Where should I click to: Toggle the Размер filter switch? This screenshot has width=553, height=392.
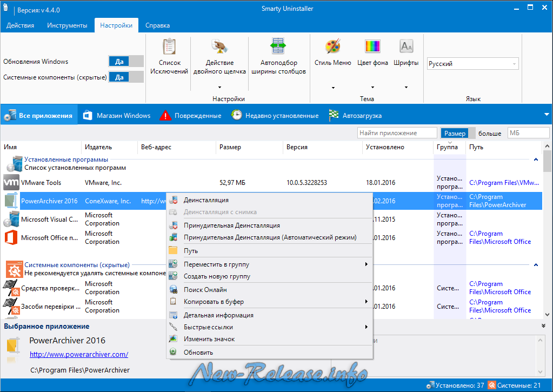coord(458,133)
